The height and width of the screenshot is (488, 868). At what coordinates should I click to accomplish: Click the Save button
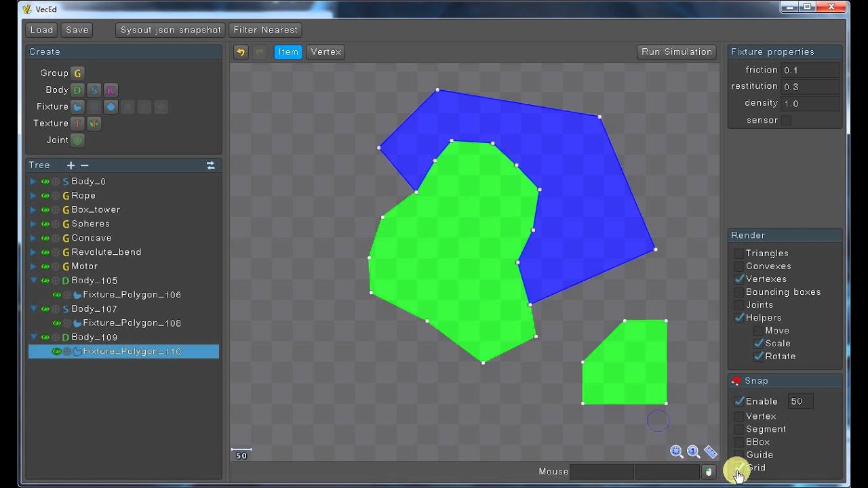coord(77,30)
